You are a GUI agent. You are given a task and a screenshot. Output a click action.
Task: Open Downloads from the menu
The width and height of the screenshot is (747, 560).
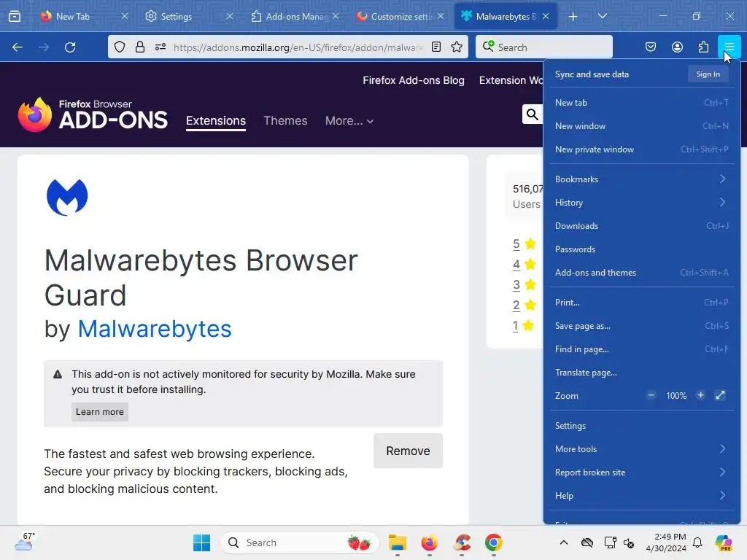pos(641,226)
